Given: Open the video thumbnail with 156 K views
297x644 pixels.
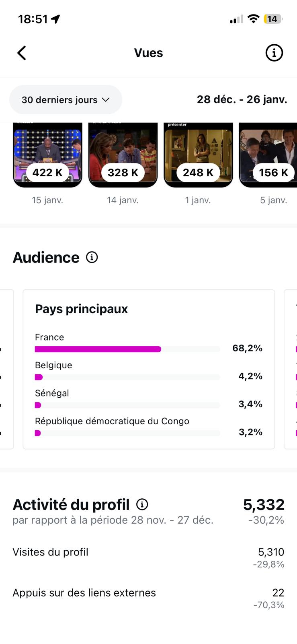Looking at the screenshot, I should coord(268,155).
